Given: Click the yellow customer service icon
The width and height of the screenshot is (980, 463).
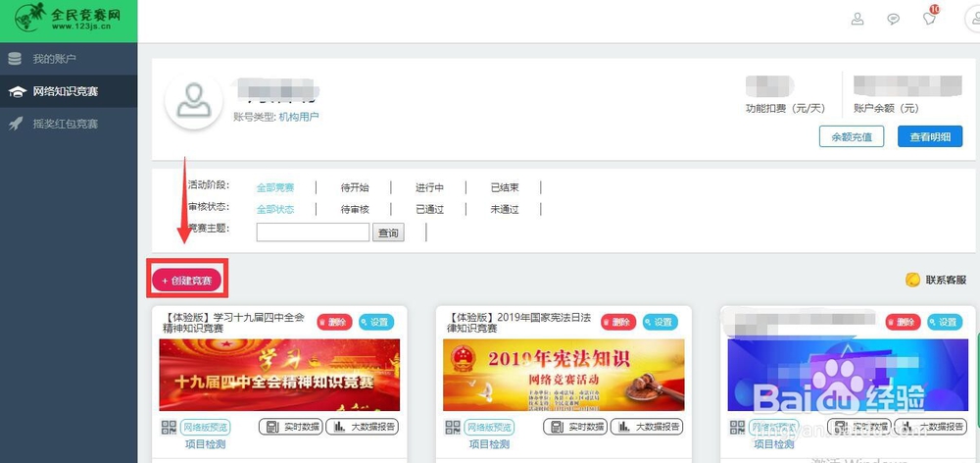Looking at the screenshot, I should click(912, 280).
